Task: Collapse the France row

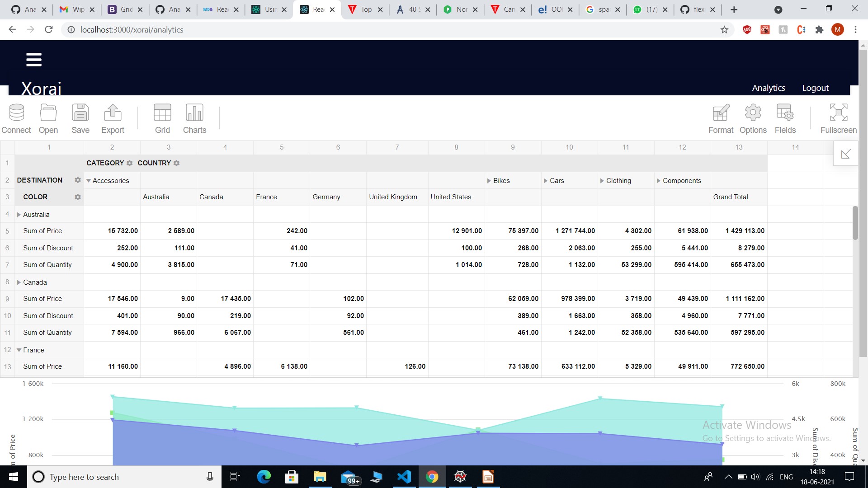Action: click(19, 350)
